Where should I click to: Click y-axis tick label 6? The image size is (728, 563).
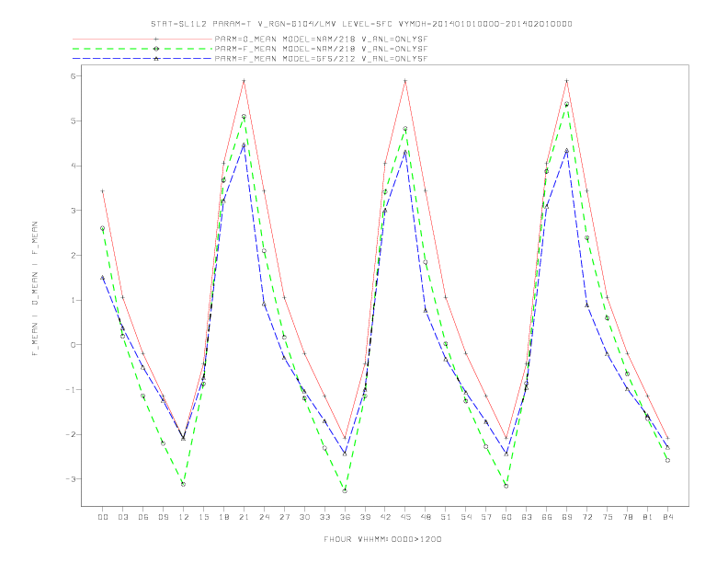(73, 76)
